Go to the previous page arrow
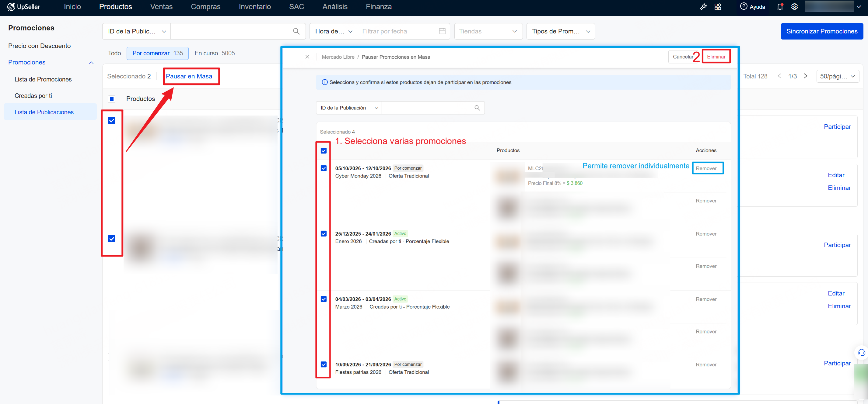The height and width of the screenshot is (404, 868). tap(779, 76)
